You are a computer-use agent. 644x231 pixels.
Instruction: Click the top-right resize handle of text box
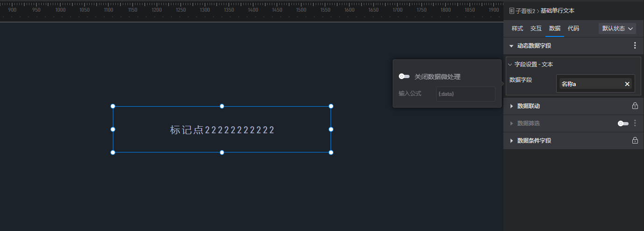coord(331,106)
